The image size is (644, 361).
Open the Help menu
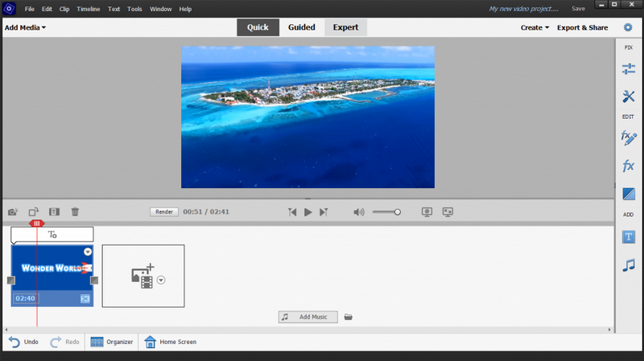[185, 9]
